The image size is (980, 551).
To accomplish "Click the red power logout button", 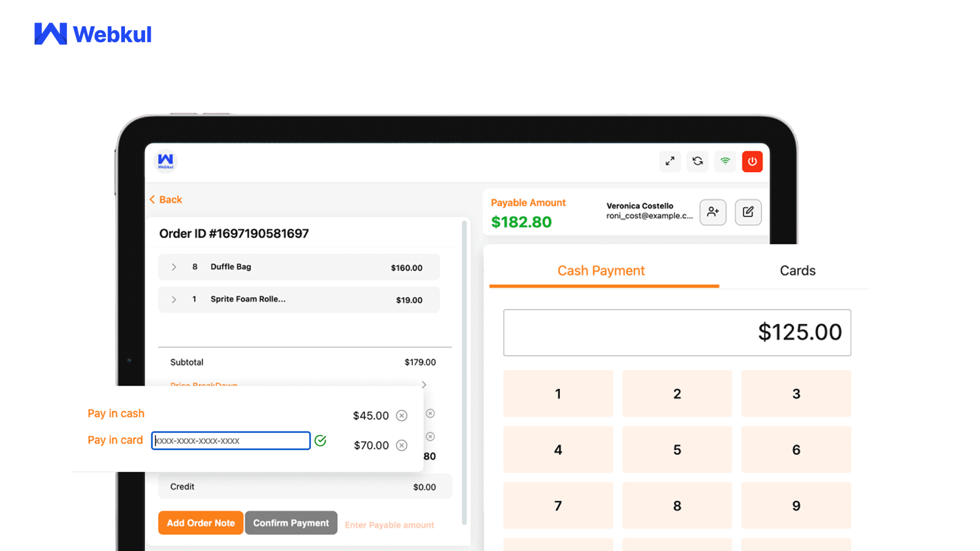I will click(752, 162).
